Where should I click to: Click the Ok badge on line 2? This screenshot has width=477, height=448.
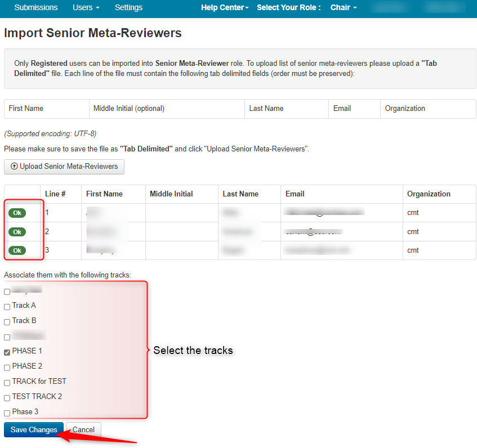coord(17,232)
